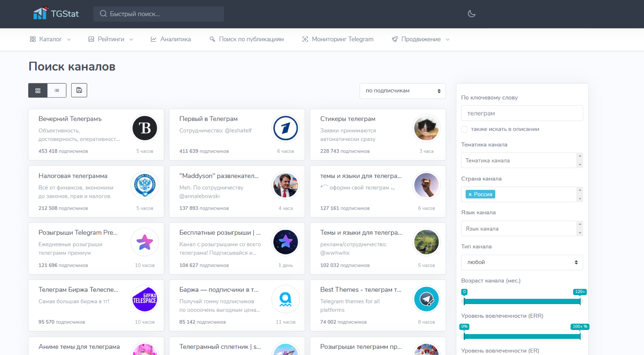
Task: Expand the Продвижение menu
Action: [x=421, y=39]
